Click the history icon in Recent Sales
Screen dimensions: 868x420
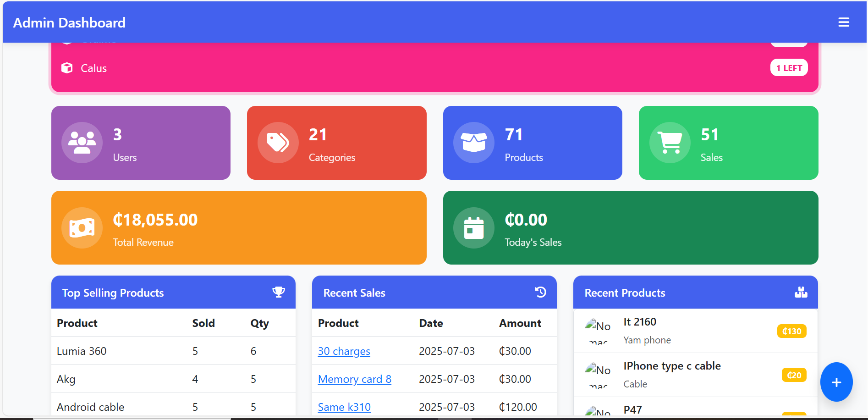pyautogui.click(x=540, y=292)
